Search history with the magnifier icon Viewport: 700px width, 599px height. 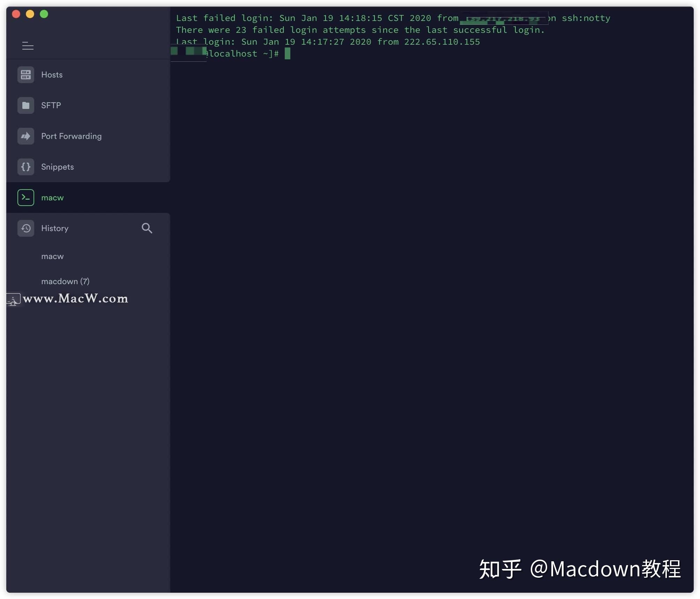147,228
